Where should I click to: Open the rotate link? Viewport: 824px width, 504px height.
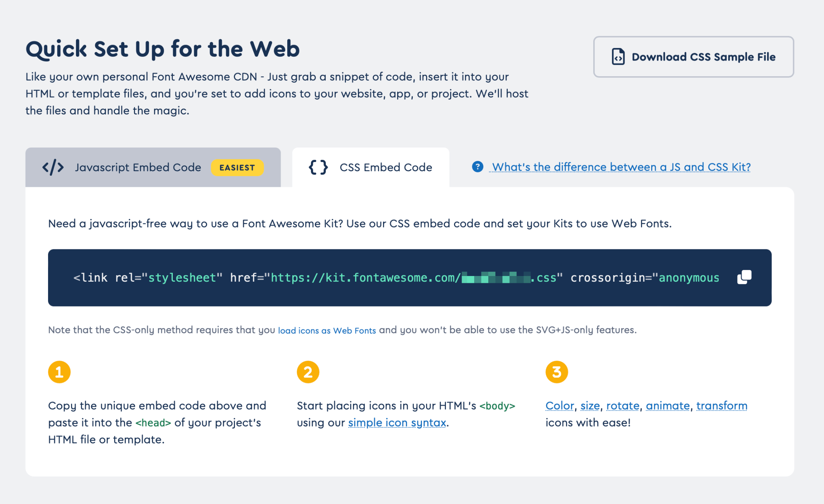click(623, 405)
